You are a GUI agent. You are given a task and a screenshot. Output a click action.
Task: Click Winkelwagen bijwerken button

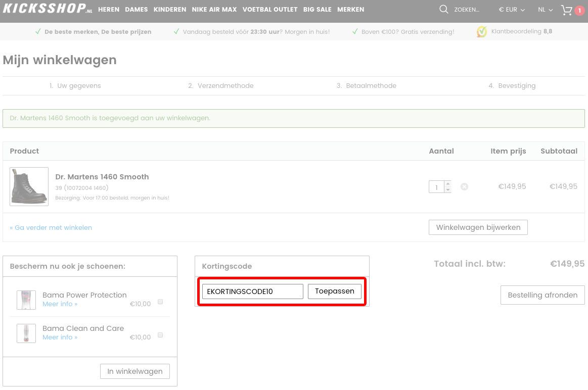click(478, 227)
